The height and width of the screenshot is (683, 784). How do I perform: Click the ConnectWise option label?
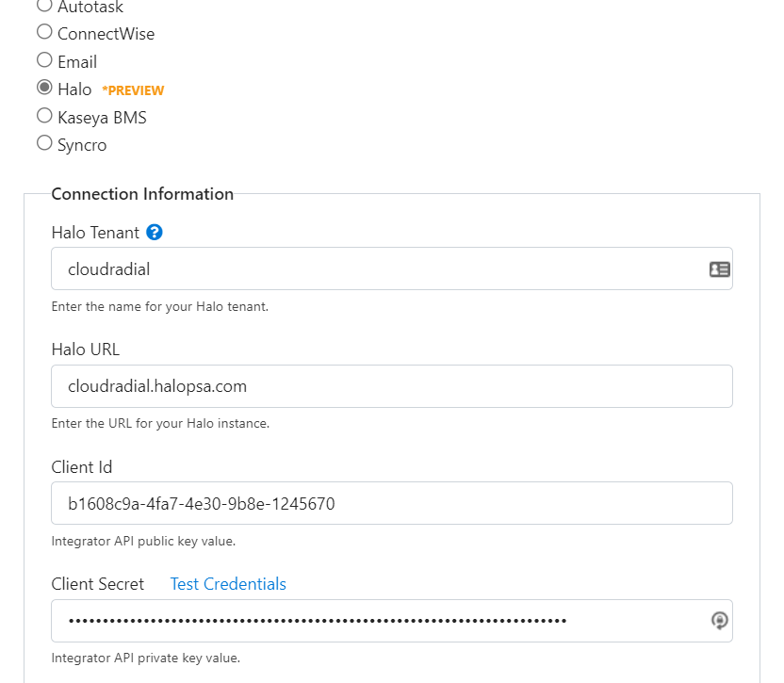click(x=106, y=34)
